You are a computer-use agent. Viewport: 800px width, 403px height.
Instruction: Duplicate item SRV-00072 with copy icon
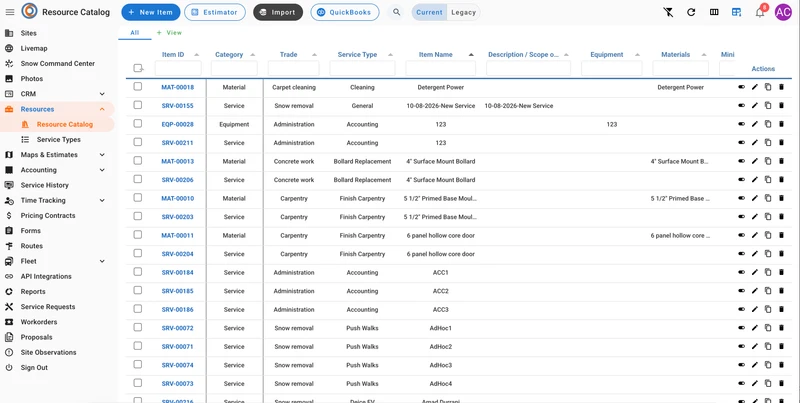pos(768,328)
